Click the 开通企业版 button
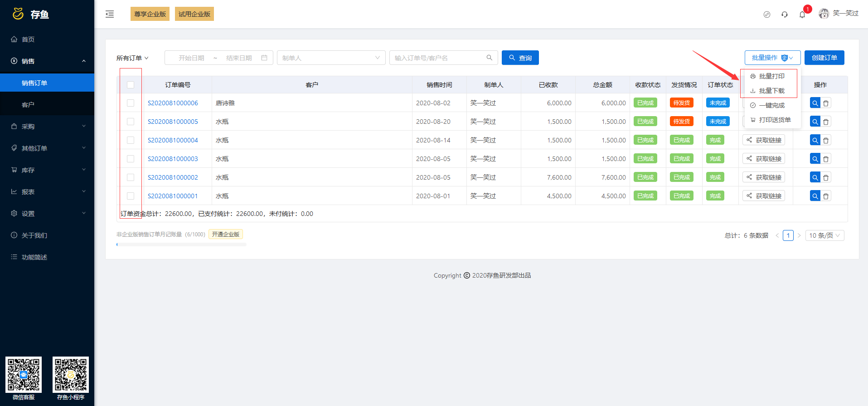Screen dimensions: 868x406 pyautogui.click(x=226, y=234)
